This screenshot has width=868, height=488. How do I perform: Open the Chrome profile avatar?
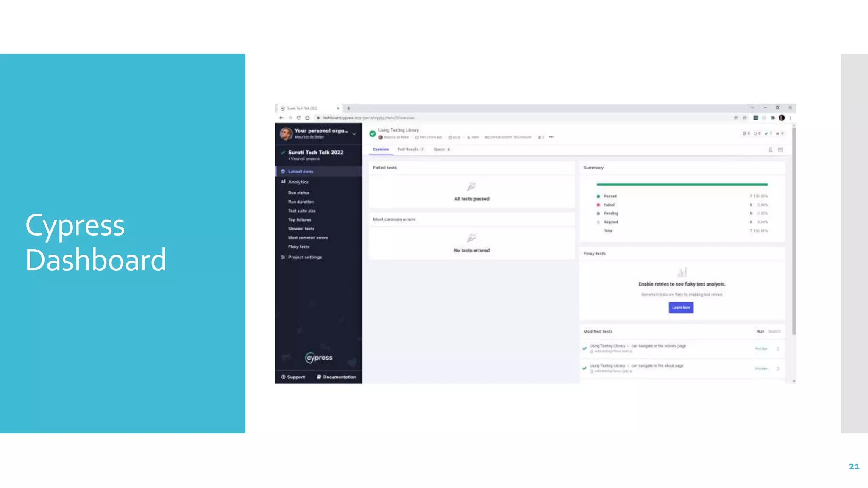(x=782, y=118)
